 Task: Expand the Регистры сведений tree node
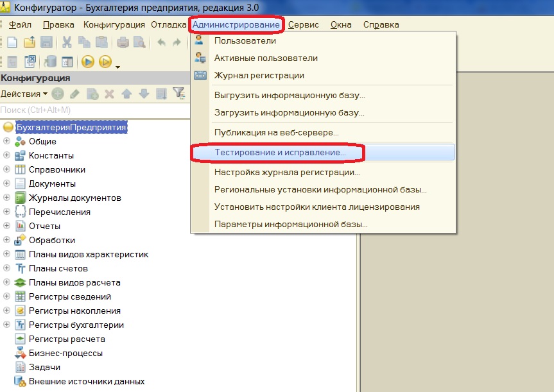[x=6, y=296]
